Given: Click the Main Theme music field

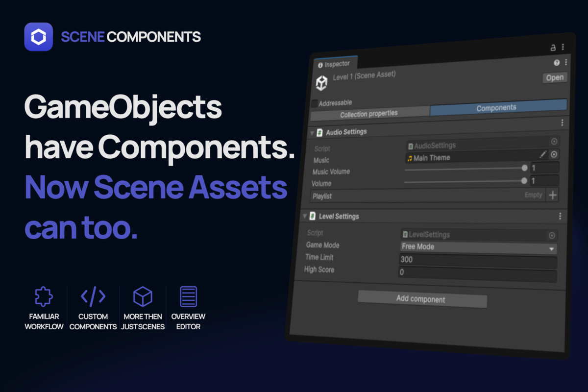Looking at the screenshot, I should (x=482, y=157).
